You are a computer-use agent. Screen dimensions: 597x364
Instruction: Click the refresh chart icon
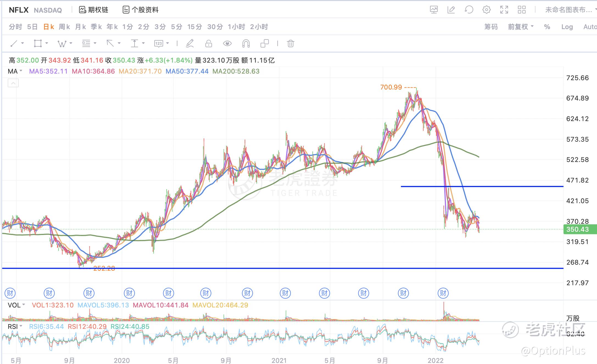469,10
